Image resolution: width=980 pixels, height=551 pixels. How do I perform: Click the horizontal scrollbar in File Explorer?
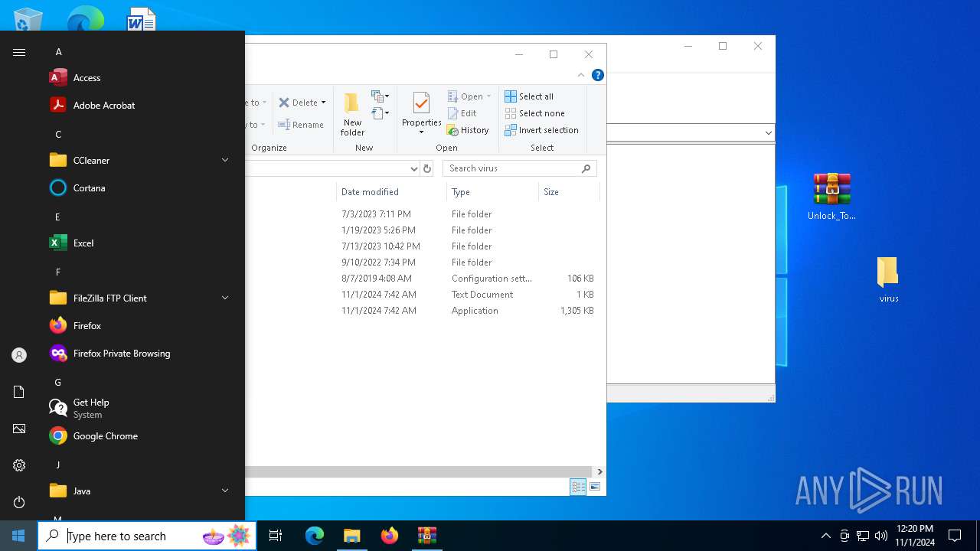coord(418,472)
